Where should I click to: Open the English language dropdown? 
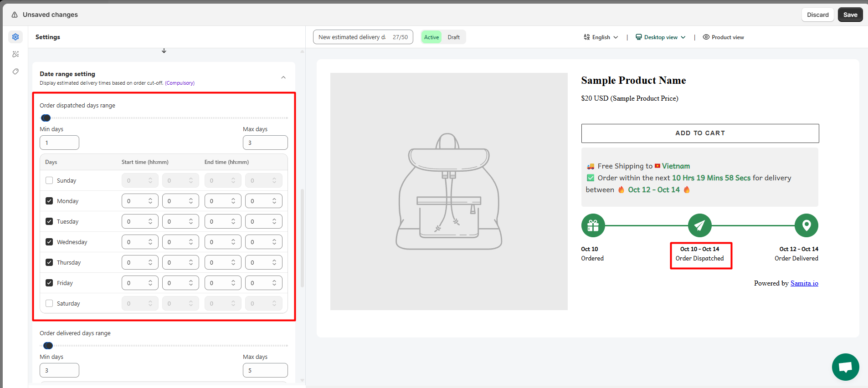(x=601, y=37)
